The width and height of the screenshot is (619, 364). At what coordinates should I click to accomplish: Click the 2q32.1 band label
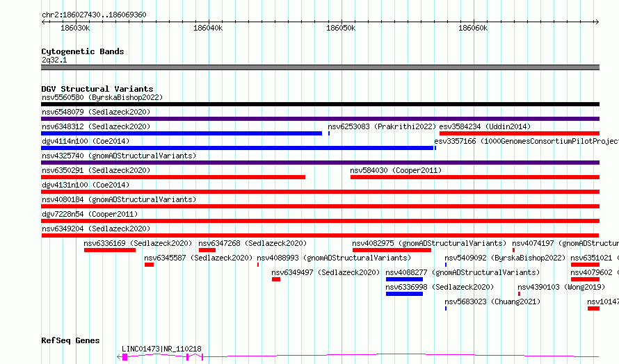tap(54, 60)
